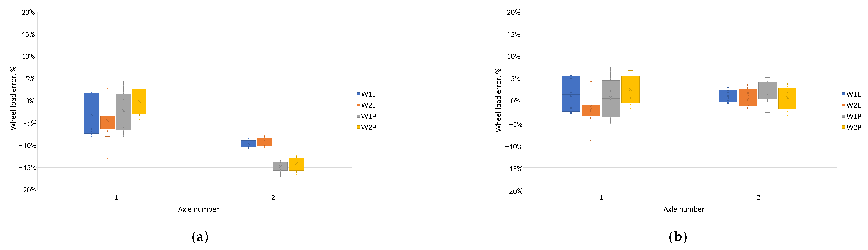Image resolution: width=868 pixels, height=250 pixels.
Task: Select the yellow W2P box for axle 2 in chart (b)
Action: tap(788, 98)
